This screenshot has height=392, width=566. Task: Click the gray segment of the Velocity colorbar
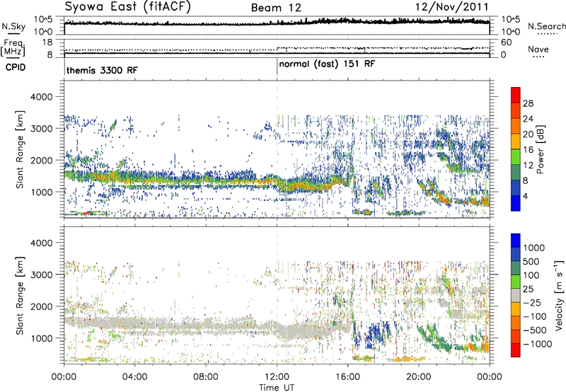[516, 296]
